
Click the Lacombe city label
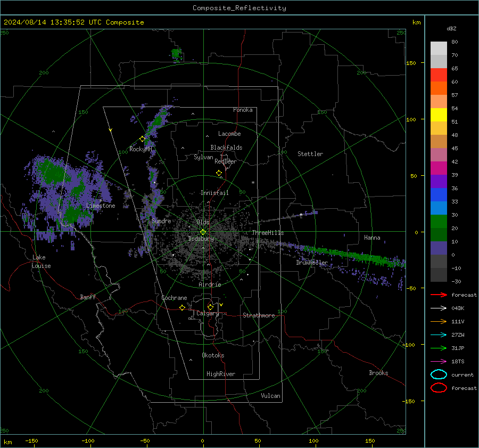tap(229, 134)
